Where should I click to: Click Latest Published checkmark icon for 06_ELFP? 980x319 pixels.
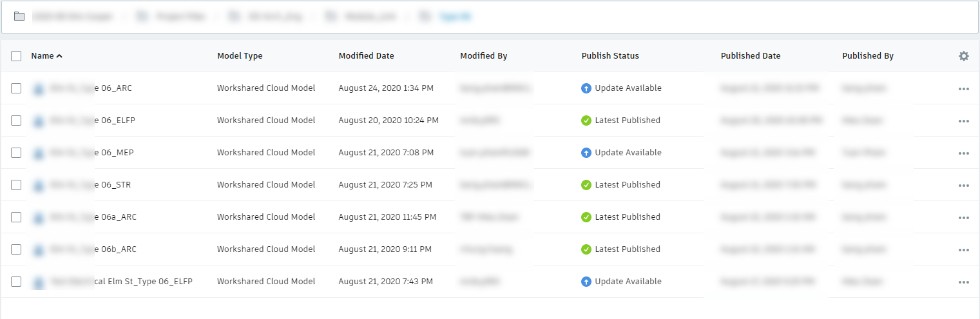pos(586,121)
